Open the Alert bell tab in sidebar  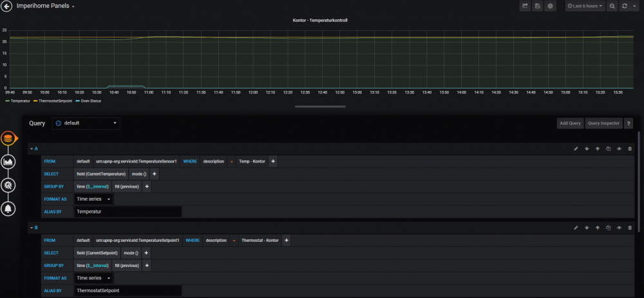(9, 208)
